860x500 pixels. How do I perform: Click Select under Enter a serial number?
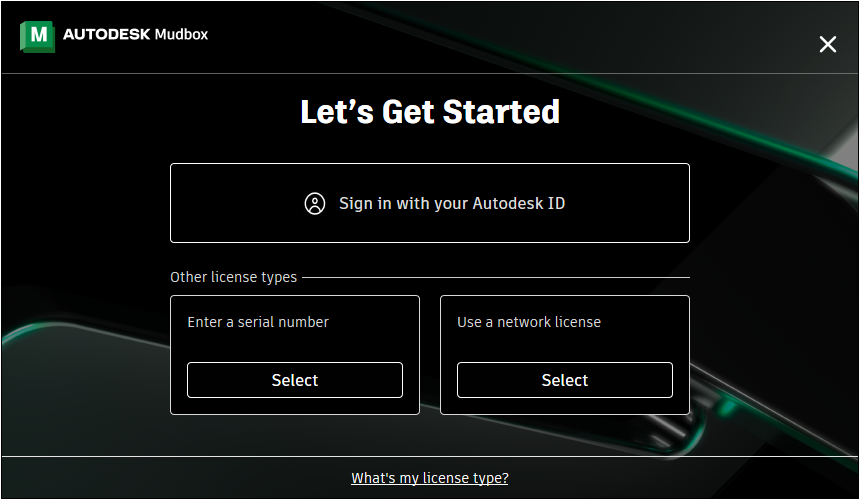coord(295,380)
